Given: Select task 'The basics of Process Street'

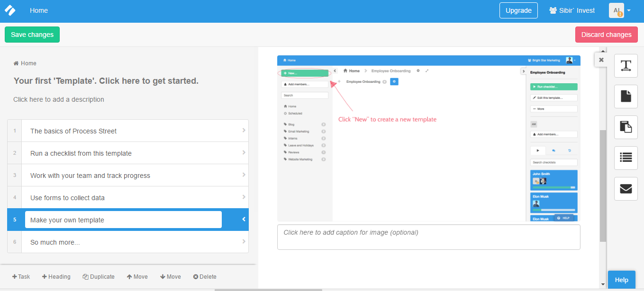Looking at the screenshot, I should click(128, 131).
